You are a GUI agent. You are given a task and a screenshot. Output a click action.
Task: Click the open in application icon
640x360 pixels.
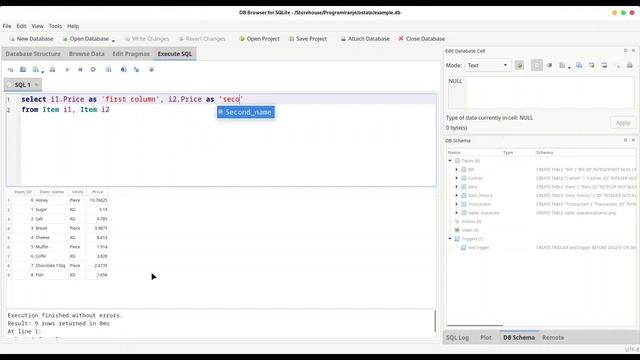pyautogui.click(x=562, y=65)
